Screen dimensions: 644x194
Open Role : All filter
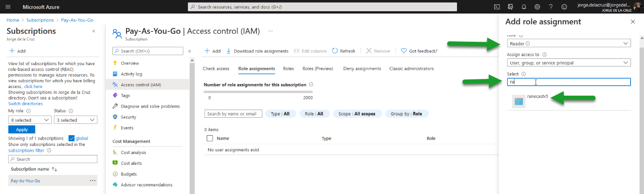click(314, 114)
